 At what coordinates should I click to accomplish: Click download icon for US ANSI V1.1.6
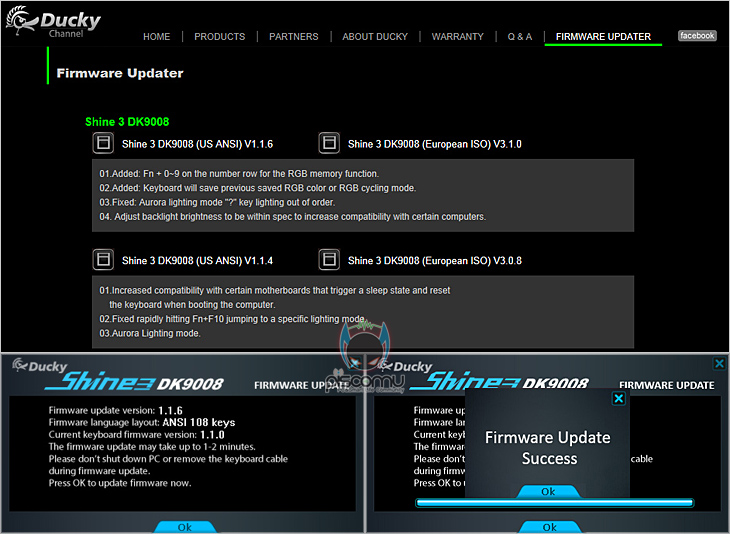(x=103, y=143)
